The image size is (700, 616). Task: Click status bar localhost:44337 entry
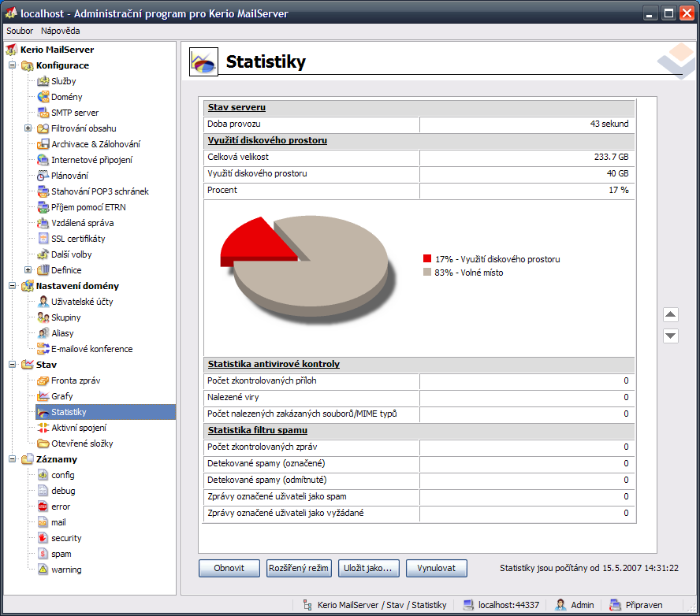508,605
